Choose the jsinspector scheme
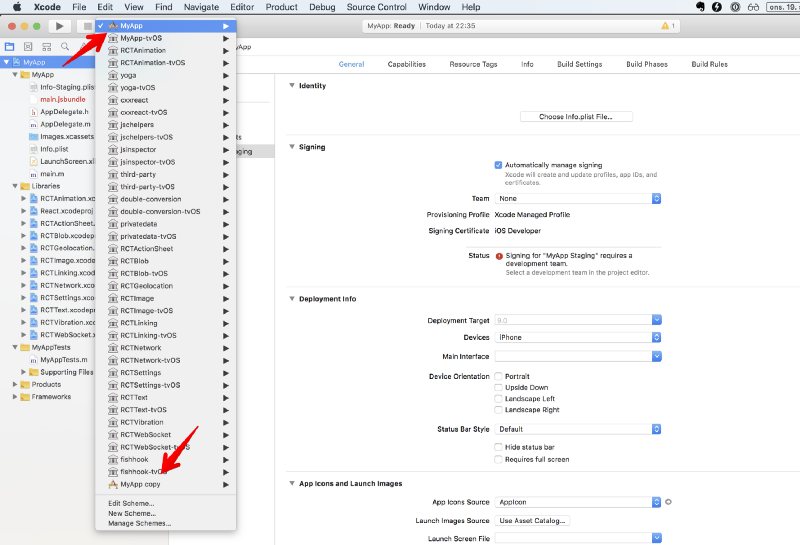800x545 pixels. tap(166, 150)
